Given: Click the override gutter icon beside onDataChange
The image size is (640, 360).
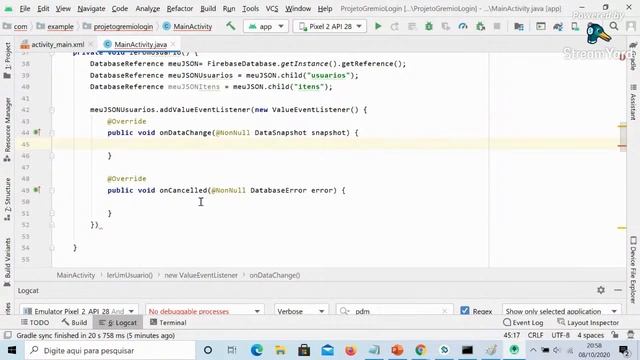Looking at the screenshot, I should coord(37,132).
